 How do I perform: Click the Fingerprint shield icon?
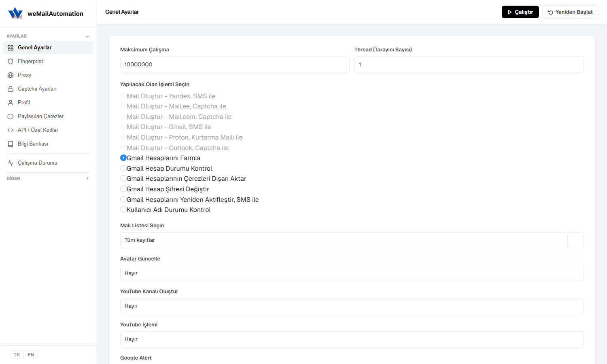pyautogui.click(x=11, y=61)
